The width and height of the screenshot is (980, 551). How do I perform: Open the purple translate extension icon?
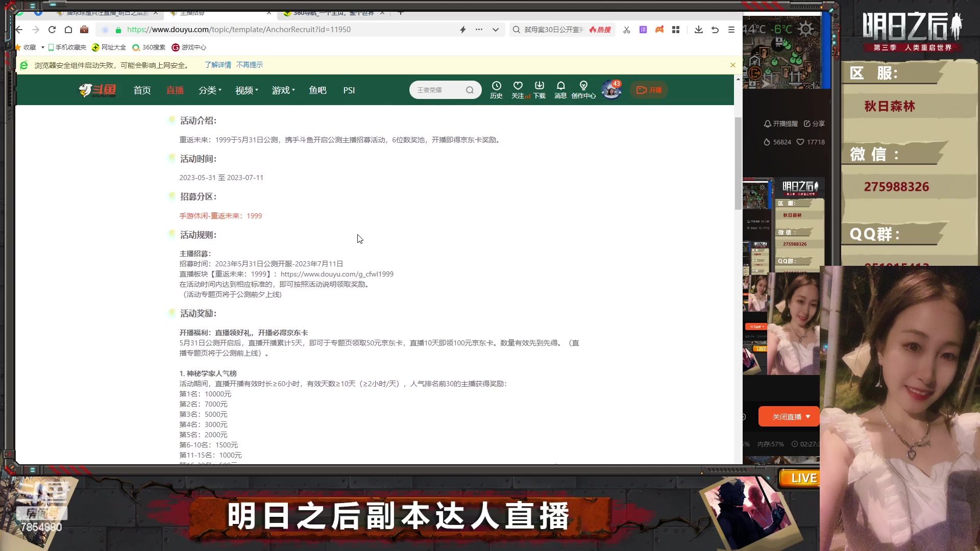(x=643, y=30)
